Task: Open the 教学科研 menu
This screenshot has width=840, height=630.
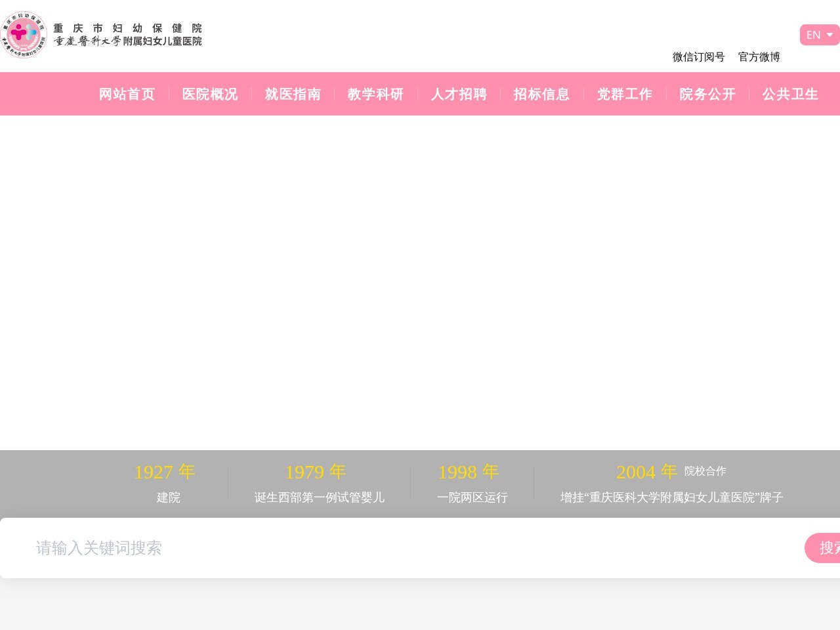Action: coord(375,94)
